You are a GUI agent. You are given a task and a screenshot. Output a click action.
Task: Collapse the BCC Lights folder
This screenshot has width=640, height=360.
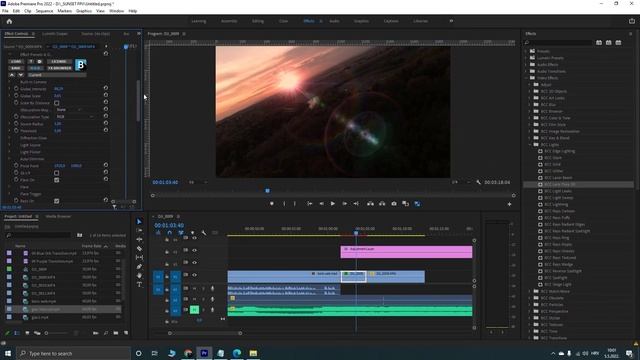pos(530,144)
